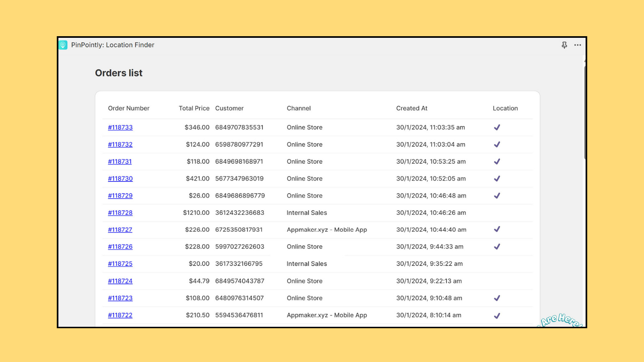Select customer ID 5677347963019

pos(239,179)
